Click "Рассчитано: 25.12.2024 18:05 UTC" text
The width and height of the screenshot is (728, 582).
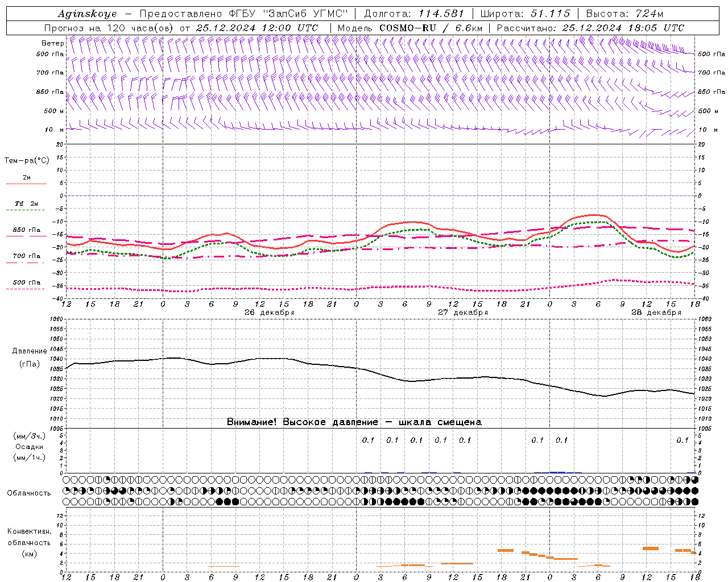click(590, 28)
